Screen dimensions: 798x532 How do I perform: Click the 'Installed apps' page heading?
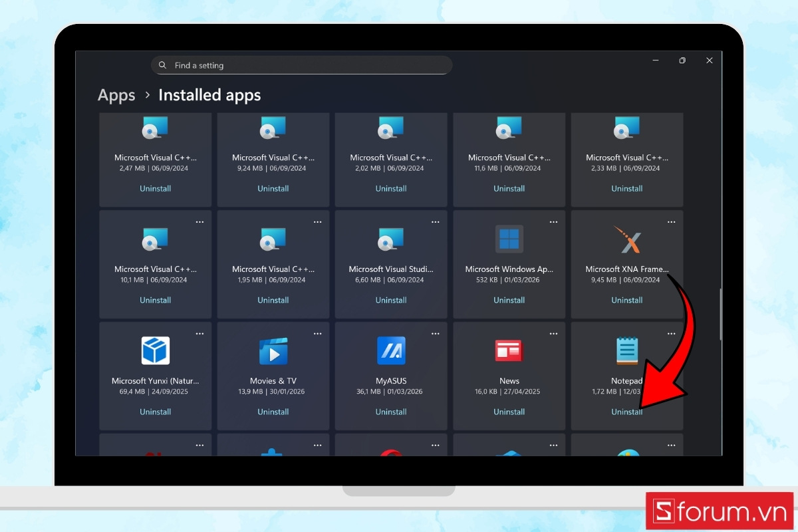tap(209, 96)
